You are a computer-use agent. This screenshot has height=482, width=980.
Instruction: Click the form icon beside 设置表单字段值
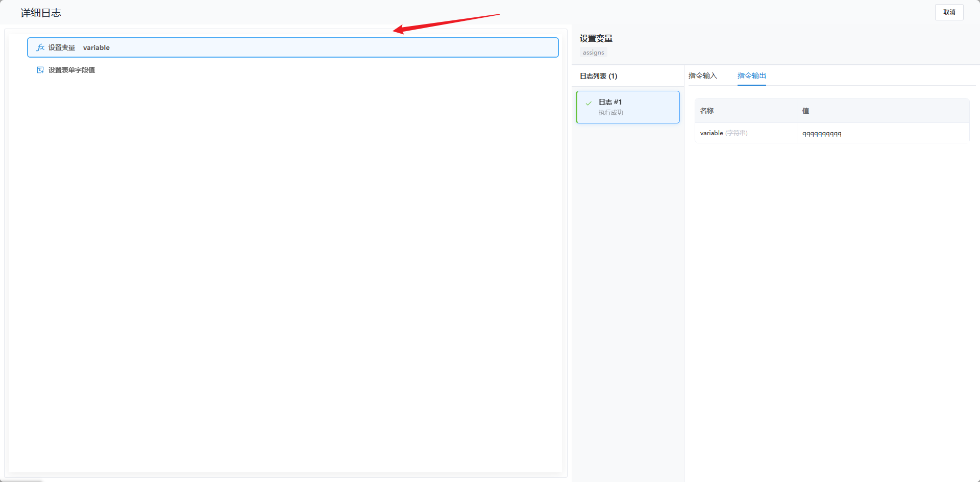[40, 70]
